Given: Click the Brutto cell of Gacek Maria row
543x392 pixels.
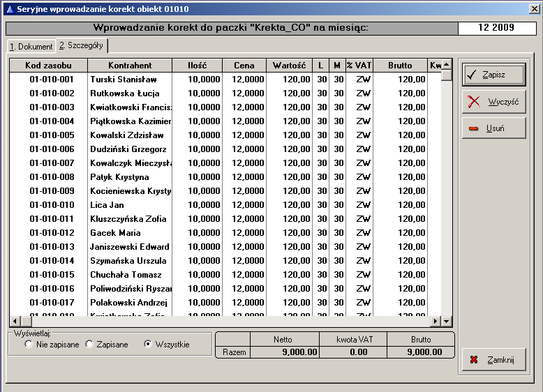Looking at the screenshot, I should click(x=400, y=233).
